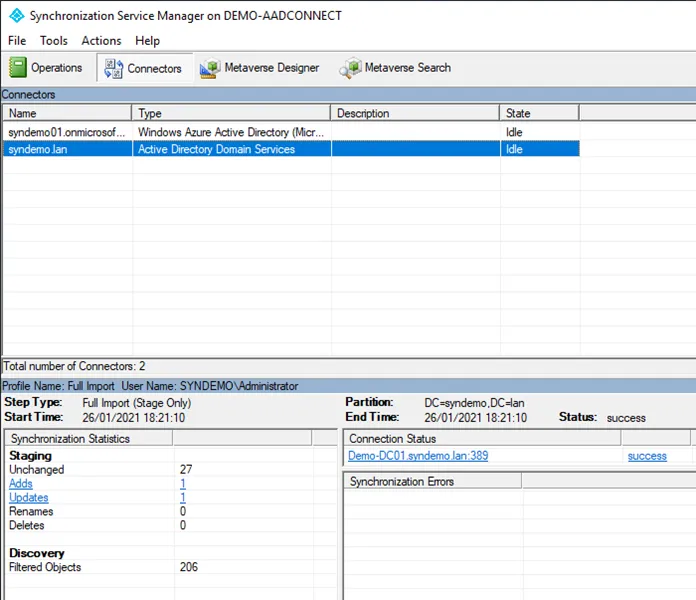Open the Actions menu

coord(101,41)
